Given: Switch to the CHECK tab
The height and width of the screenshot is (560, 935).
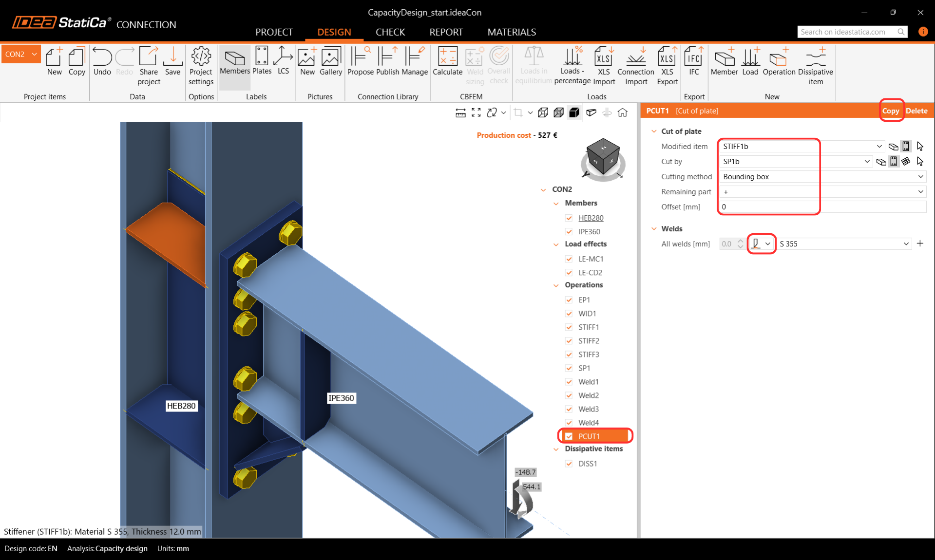Looking at the screenshot, I should 390,32.
